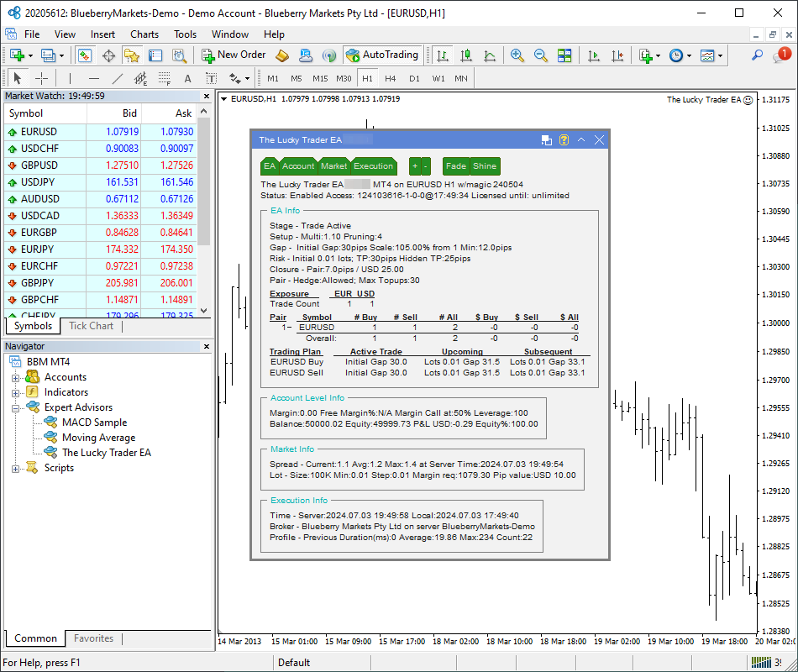Screen dimensions: 798x672
Task: Open the Charts menu
Action: coord(144,34)
